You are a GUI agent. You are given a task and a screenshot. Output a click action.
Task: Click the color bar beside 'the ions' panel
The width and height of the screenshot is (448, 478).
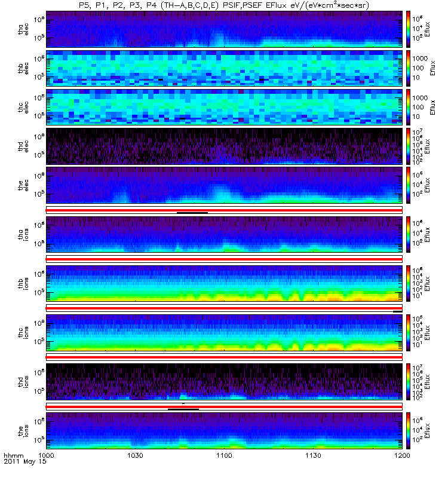pos(408,431)
